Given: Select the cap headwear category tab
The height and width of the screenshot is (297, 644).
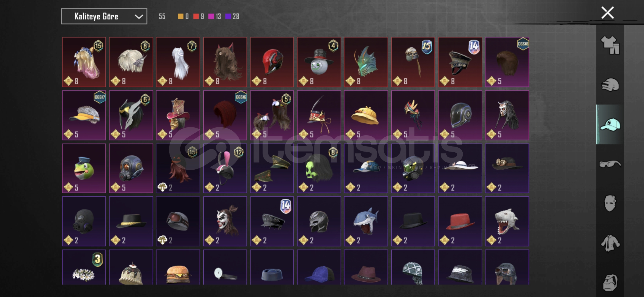Looking at the screenshot, I should [610, 125].
